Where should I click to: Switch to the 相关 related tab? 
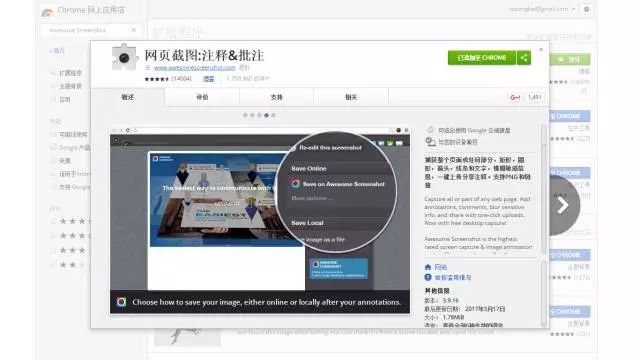click(351, 97)
